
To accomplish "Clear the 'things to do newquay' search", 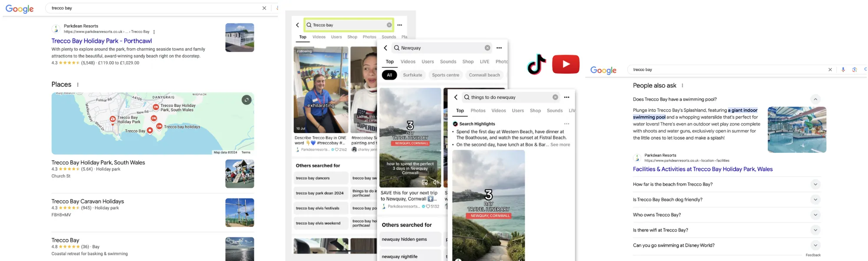I will (x=555, y=97).
